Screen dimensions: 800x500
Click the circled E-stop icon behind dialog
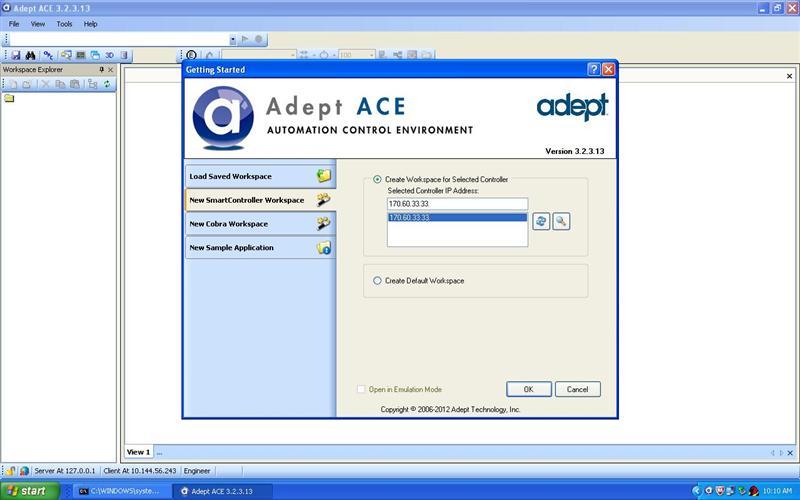coord(191,55)
